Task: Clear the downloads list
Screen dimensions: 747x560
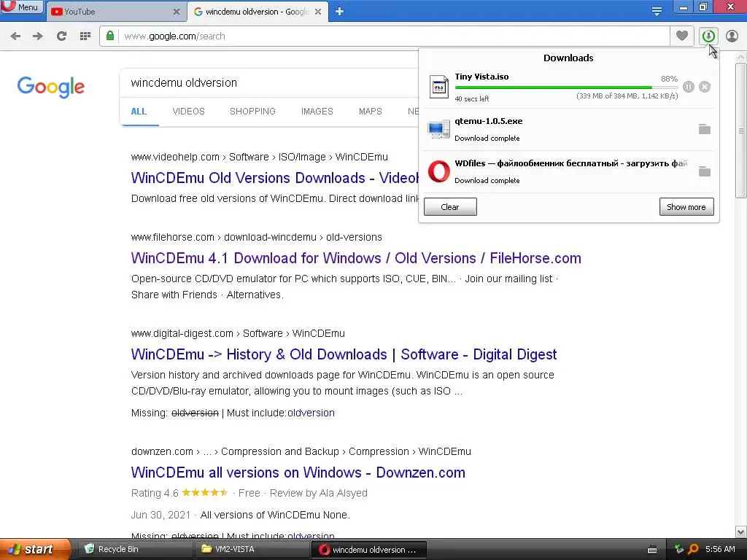Action: [450, 206]
